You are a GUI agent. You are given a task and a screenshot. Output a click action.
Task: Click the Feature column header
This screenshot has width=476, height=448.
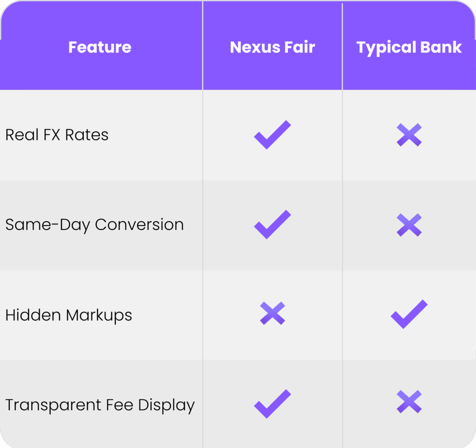pos(100,47)
